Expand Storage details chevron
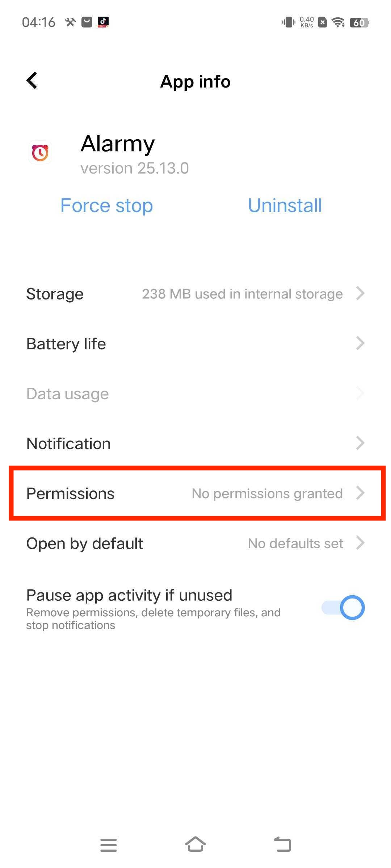 [x=360, y=293]
